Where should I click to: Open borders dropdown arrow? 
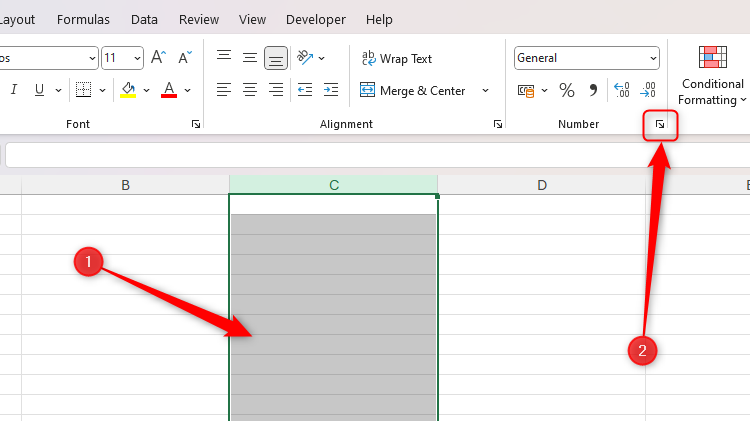(102, 90)
